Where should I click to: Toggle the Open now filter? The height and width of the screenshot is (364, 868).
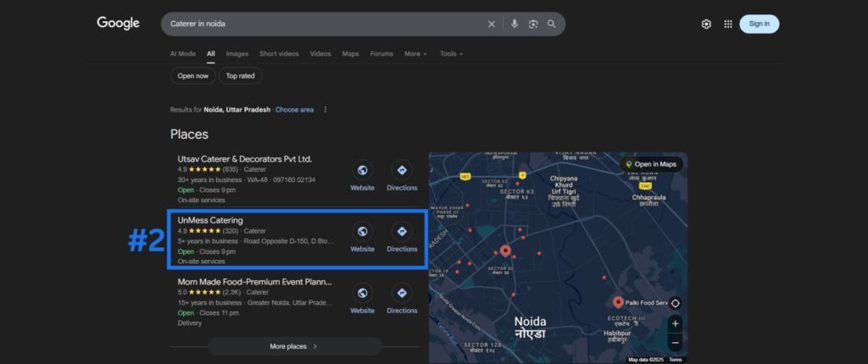192,75
